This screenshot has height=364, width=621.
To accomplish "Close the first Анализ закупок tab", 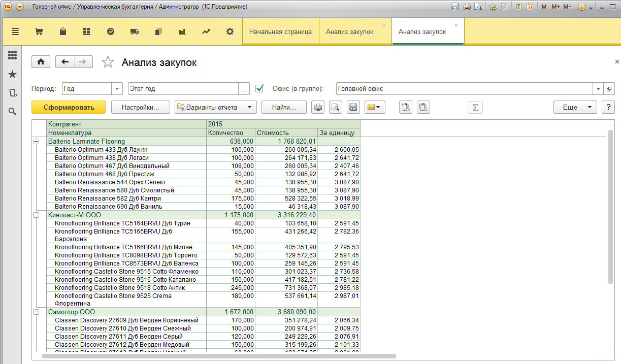I will 383,25.
